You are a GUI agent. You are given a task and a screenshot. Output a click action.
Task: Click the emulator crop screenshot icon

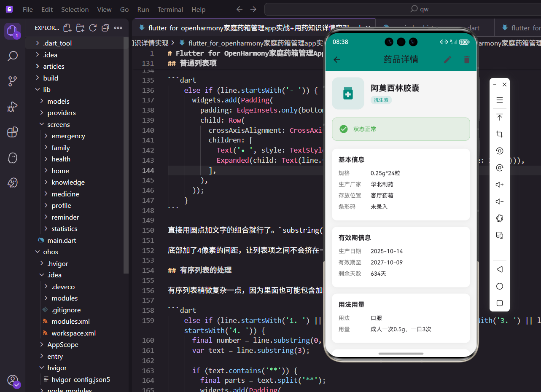(x=500, y=134)
